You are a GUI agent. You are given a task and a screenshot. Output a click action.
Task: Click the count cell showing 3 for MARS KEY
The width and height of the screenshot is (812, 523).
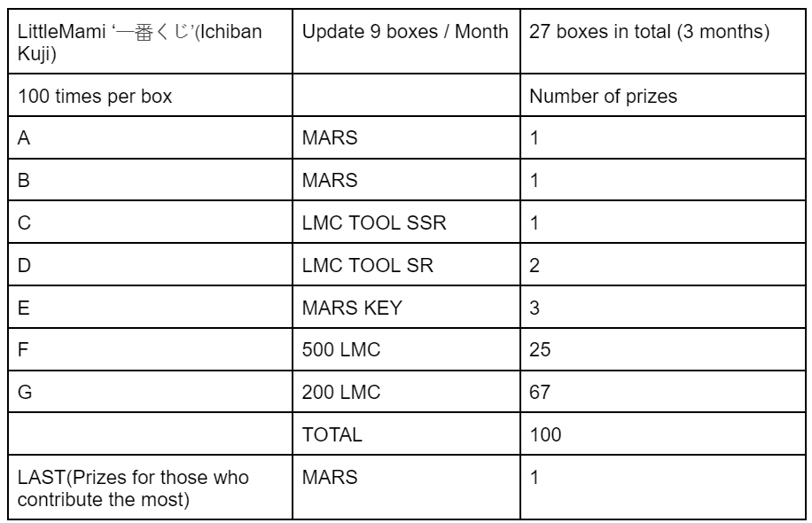coord(662,307)
